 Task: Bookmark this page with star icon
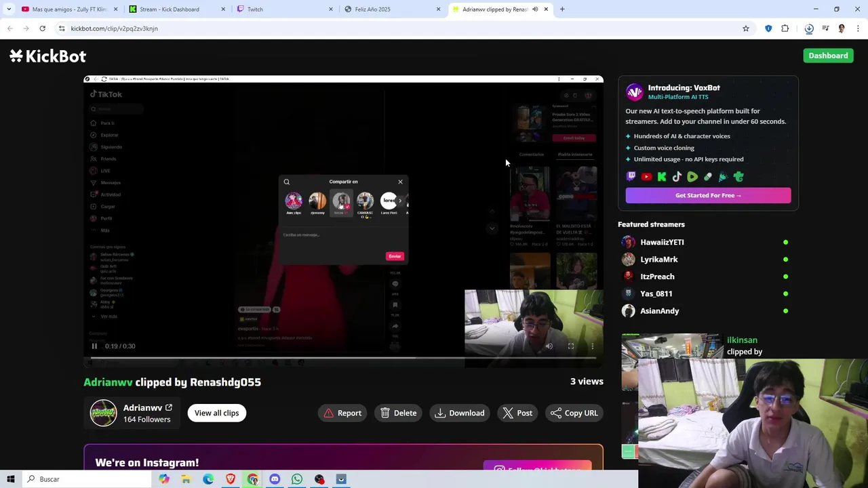(x=746, y=28)
